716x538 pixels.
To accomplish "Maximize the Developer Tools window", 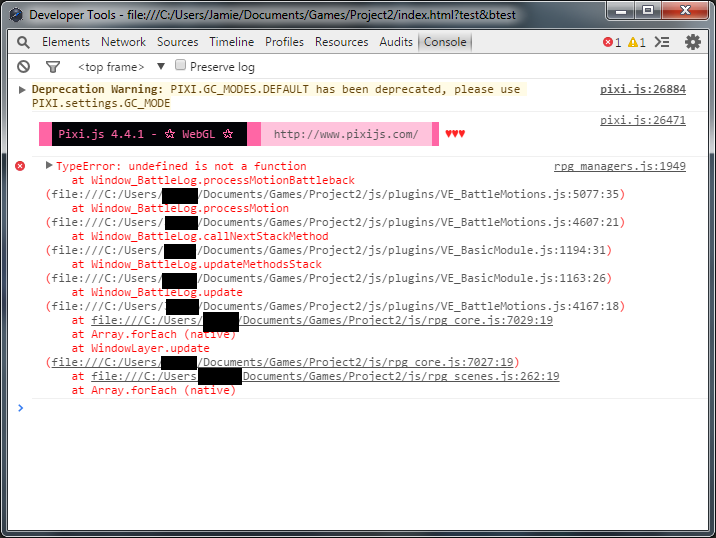I will pyautogui.click(x=648, y=11).
